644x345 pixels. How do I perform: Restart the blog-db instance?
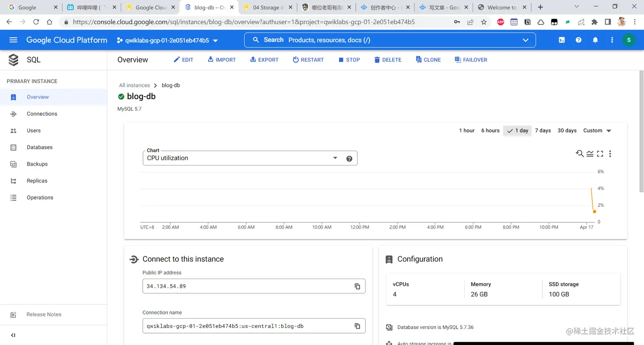coord(308,60)
